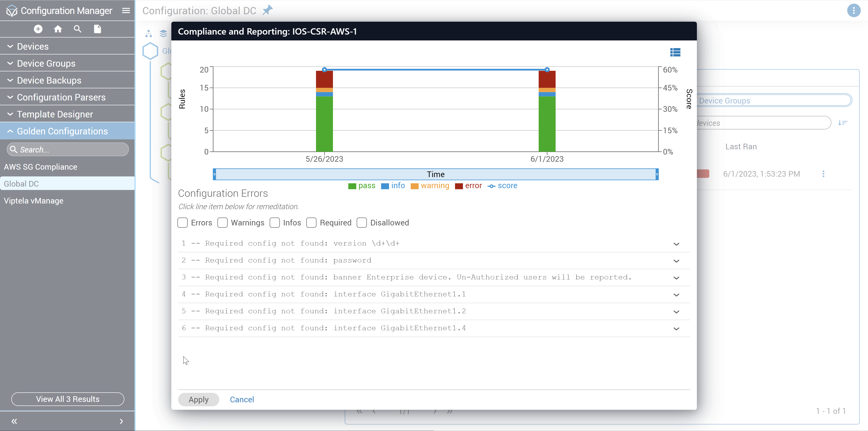Tick the Disallowed filter checkbox
This screenshot has height=431, width=868.
point(362,223)
